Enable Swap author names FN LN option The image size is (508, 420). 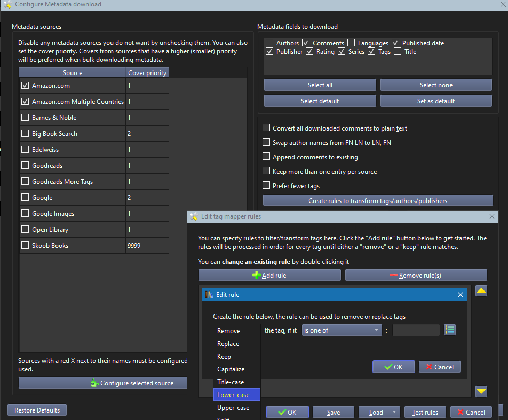click(x=266, y=142)
